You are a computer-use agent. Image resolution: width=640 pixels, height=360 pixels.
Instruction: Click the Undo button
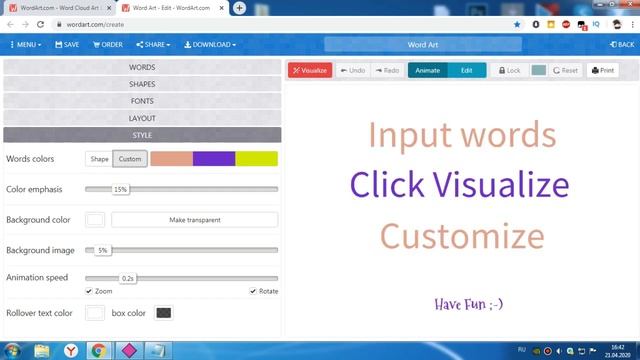pyautogui.click(x=353, y=70)
